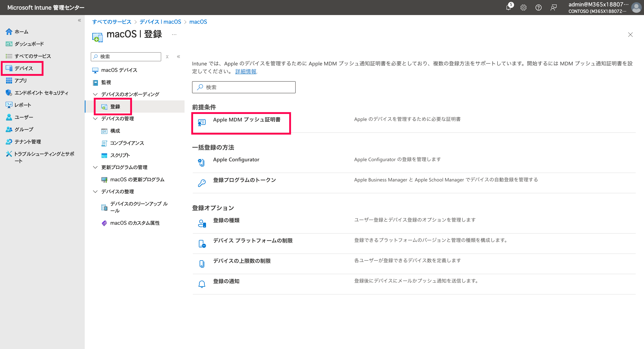Click the トラブルシューティングとサポート wrench icon
The height and width of the screenshot is (349, 644).
9,154
